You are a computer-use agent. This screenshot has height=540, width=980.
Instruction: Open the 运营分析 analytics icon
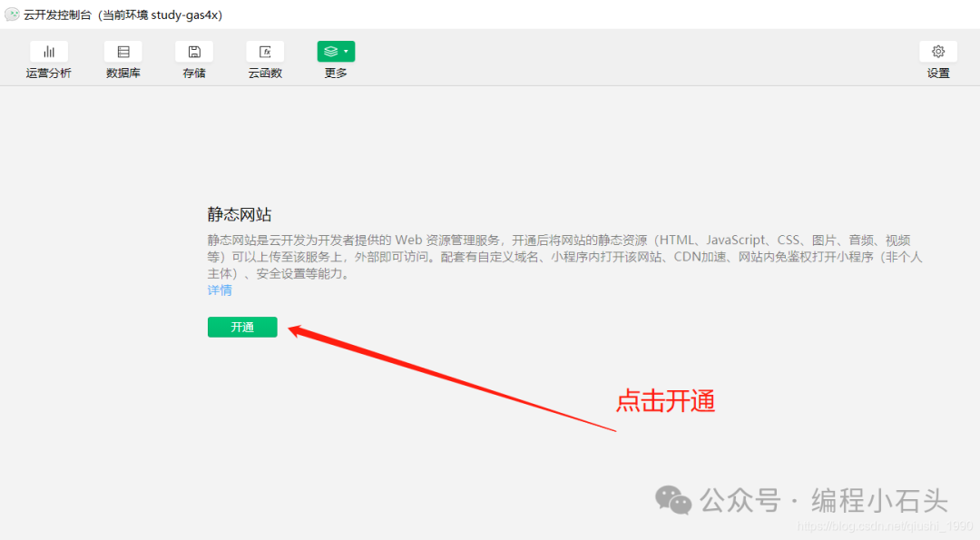point(49,52)
